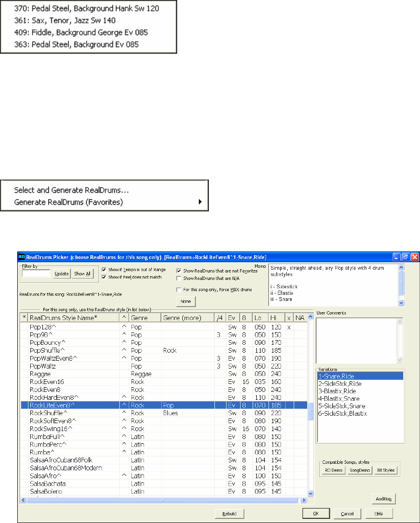Click the SongDemo button

point(360,470)
